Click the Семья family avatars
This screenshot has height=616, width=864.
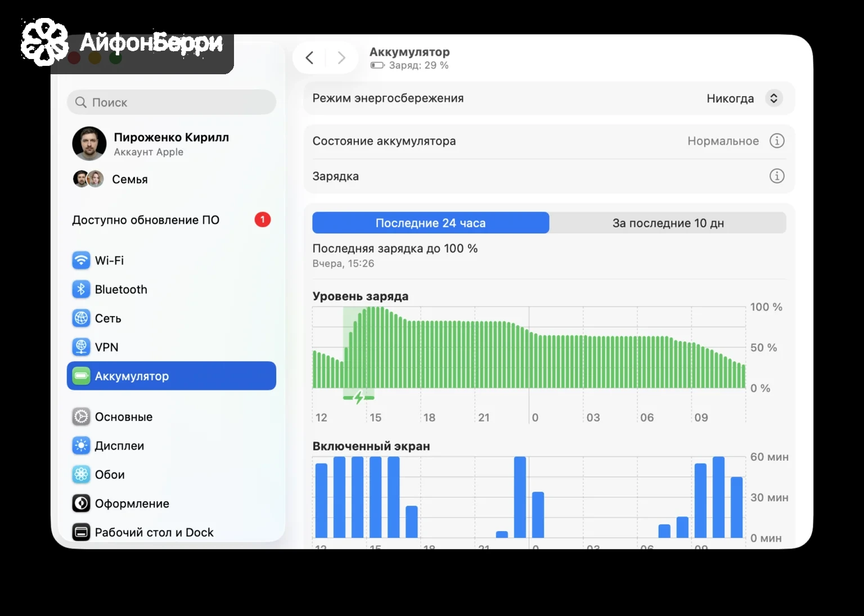[x=88, y=179]
